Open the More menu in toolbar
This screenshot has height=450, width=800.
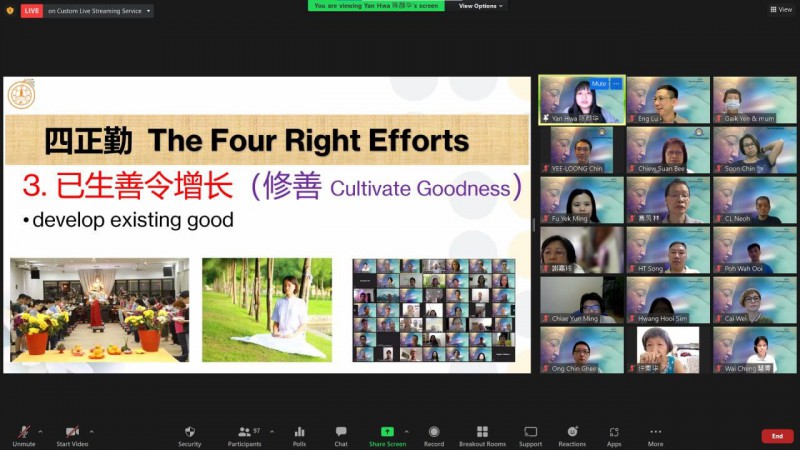click(x=655, y=435)
